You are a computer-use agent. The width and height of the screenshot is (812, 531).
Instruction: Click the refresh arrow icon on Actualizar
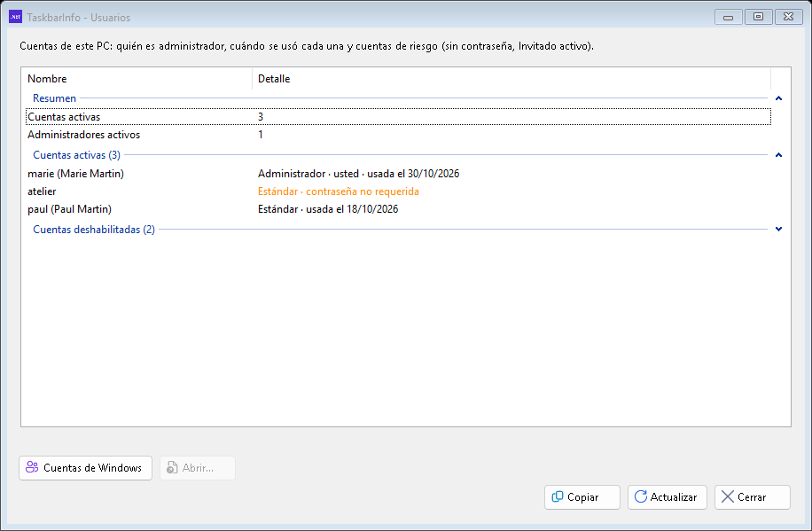(641, 496)
